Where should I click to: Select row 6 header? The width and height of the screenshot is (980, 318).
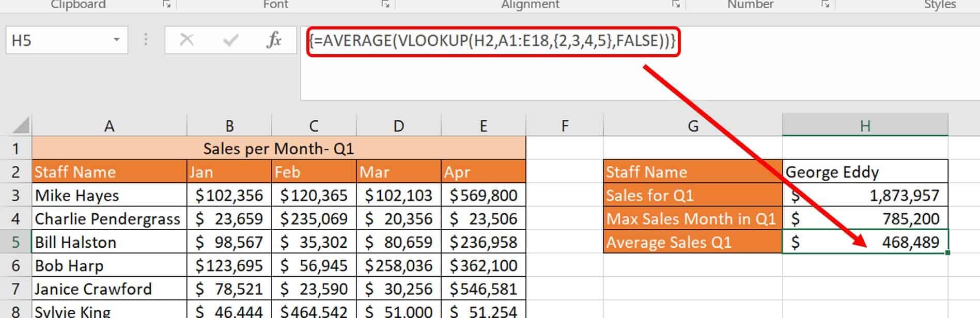tap(15, 265)
